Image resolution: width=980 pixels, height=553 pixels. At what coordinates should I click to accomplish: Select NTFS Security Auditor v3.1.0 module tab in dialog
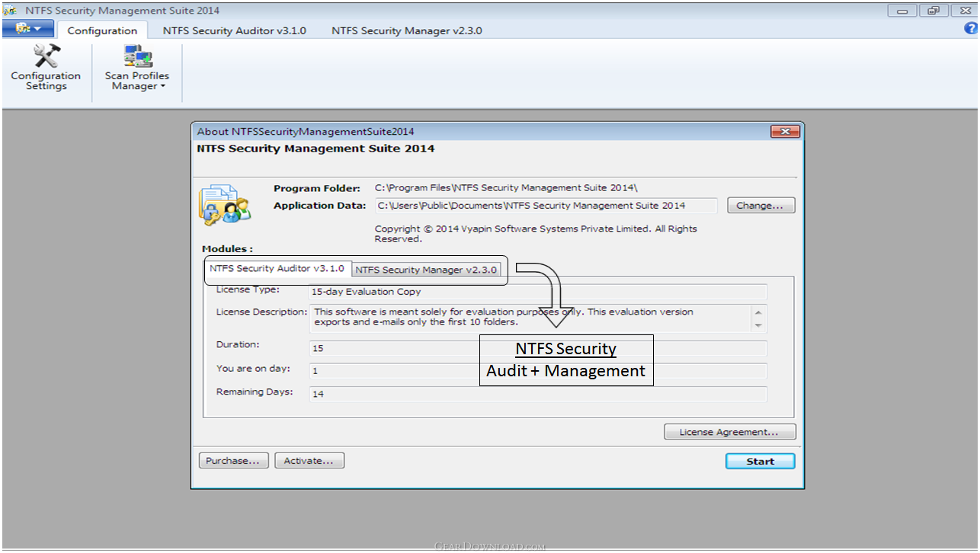tap(278, 269)
